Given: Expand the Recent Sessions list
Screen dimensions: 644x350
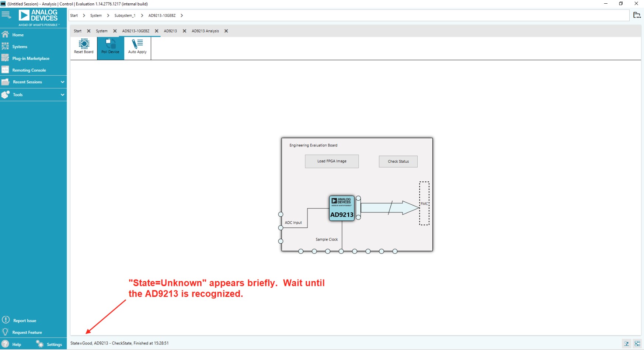Looking at the screenshot, I should (62, 82).
